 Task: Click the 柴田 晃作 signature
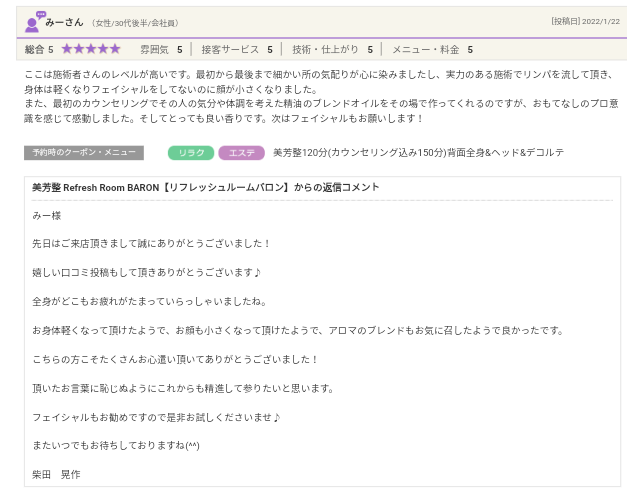[x=56, y=474]
